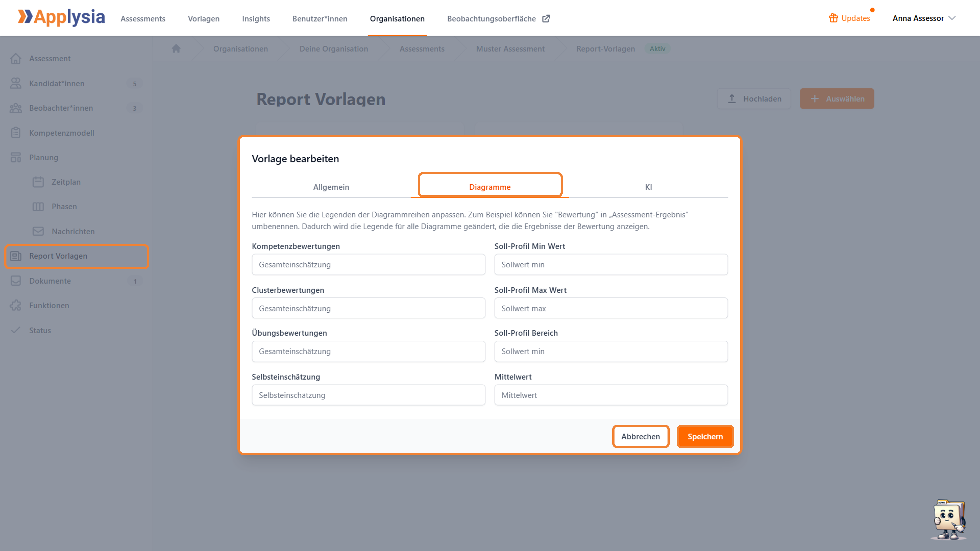This screenshot has width=980, height=551.
Task: Click the Assessment house icon in sidebar
Action: pos(16,59)
